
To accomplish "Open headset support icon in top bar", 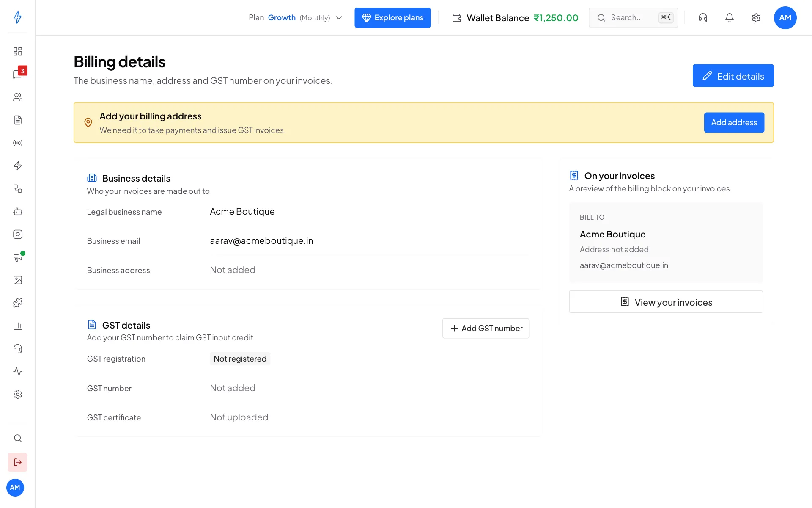I will coord(703,18).
